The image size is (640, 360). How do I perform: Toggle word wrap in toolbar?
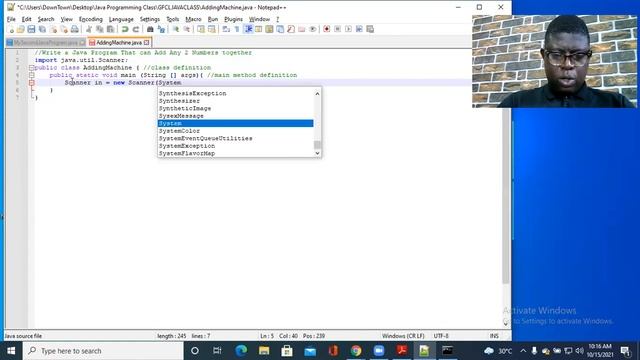coord(226,29)
